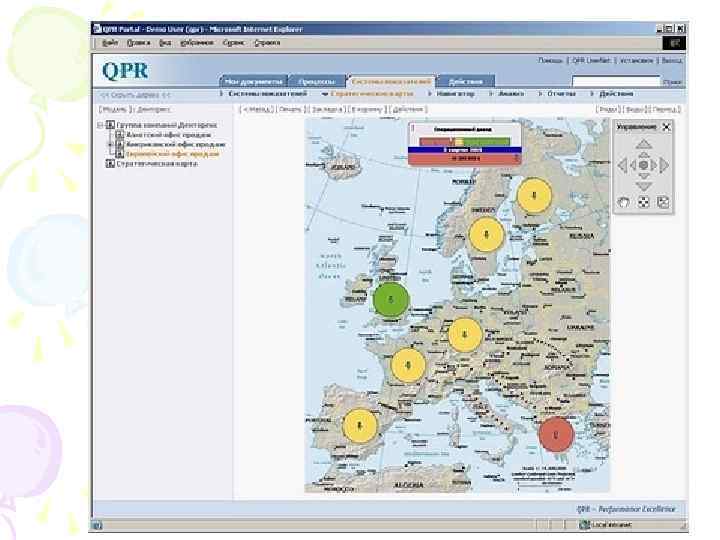
Task: Select Европейский офис продаж in the tree
Action: tap(172, 154)
